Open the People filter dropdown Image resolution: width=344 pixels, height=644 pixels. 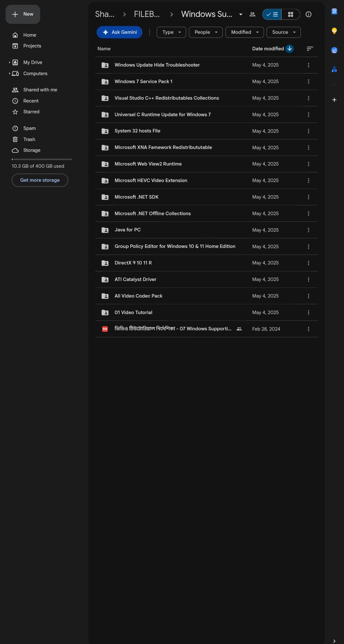(x=206, y=32)
